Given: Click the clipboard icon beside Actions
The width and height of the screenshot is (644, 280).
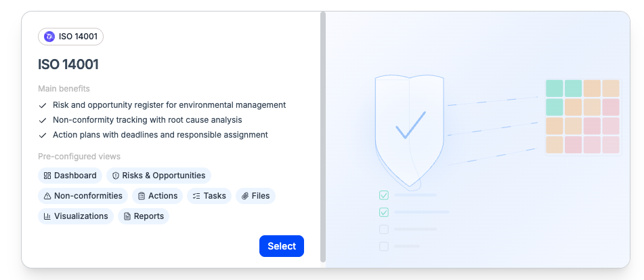Looking at the screenshot, I should (142, 196).
